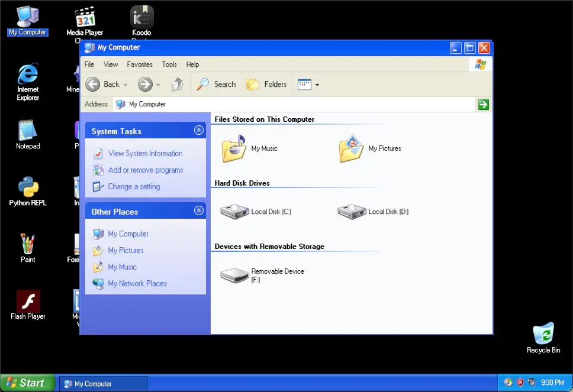Viewport: 573px width, 392px height.
Task: Minimize the My Computer window
Action: [x=455, y=48]
